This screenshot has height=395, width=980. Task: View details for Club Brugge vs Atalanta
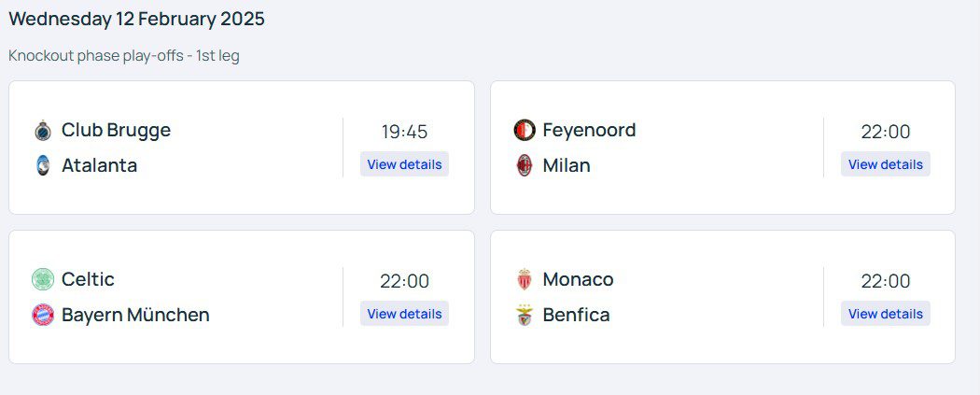(x=404, y=164)
